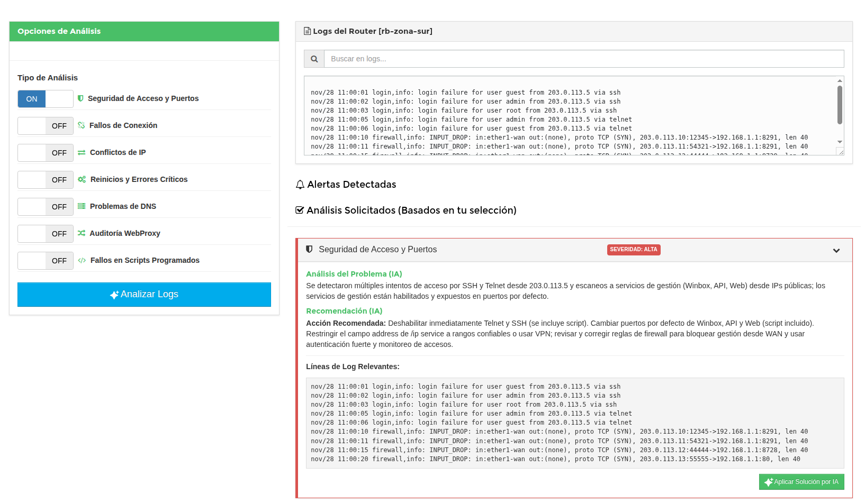The height and width of the screenshot is (504, 865).
Task: Click the Fallos de Conexión broken-link icon
Action: pyautogui.click(x=82, y=125)
